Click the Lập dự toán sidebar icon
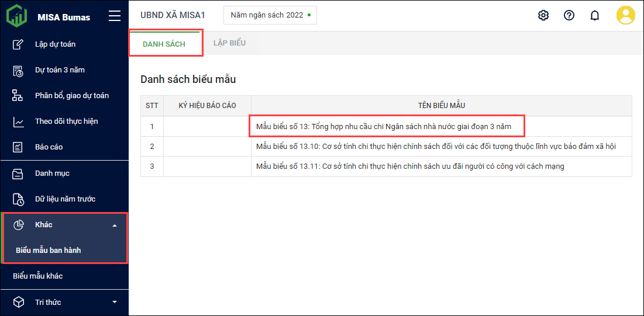The image size is (644, 316). [x=18, y=44]
